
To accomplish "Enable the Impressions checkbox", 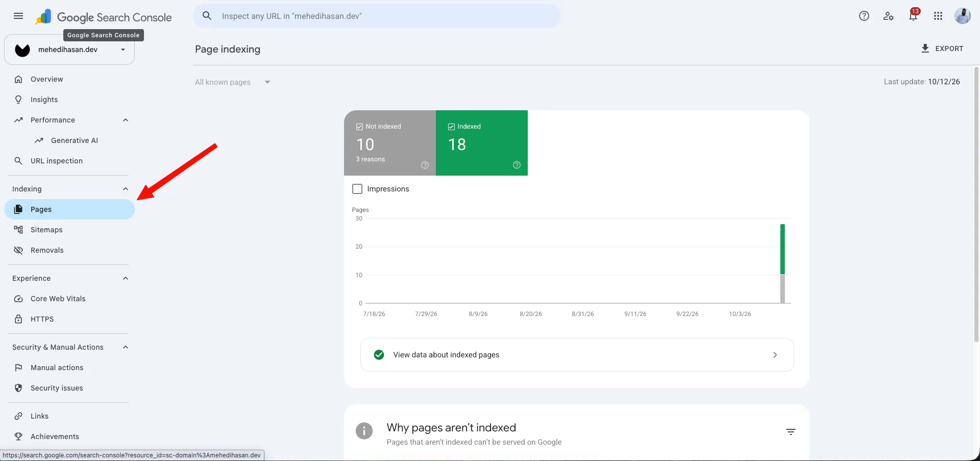I will click(x=357, y=189).
